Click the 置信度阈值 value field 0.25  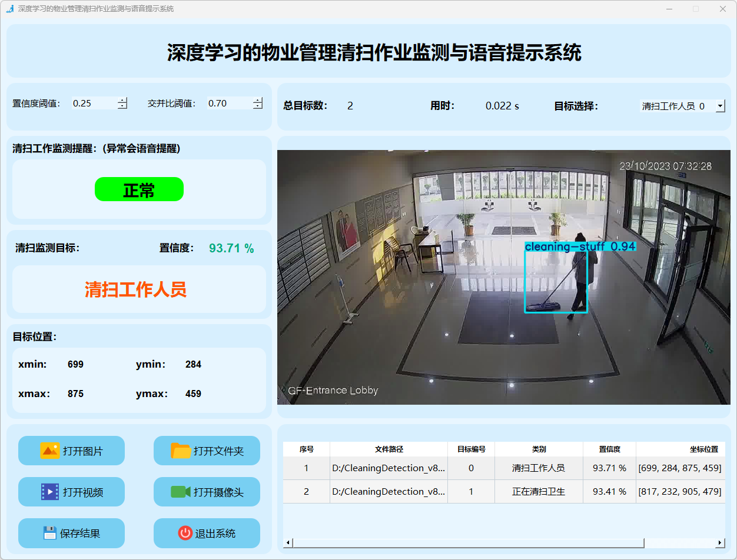point(93,104)
